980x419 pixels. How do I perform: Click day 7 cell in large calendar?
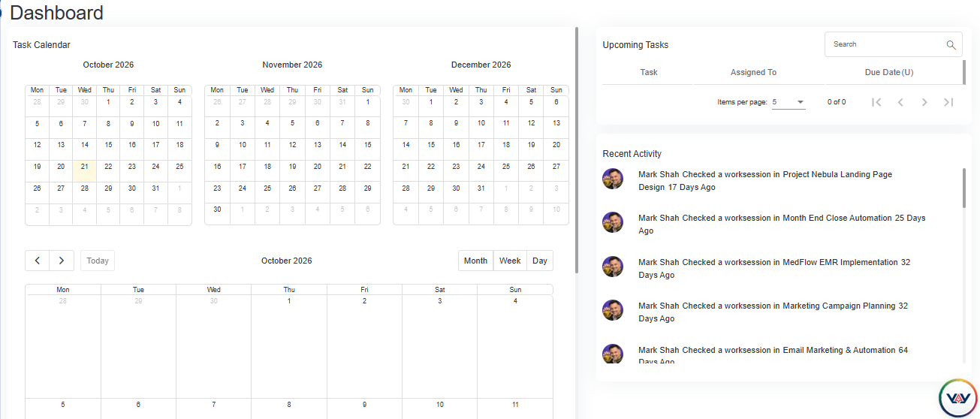coord(214,408)
